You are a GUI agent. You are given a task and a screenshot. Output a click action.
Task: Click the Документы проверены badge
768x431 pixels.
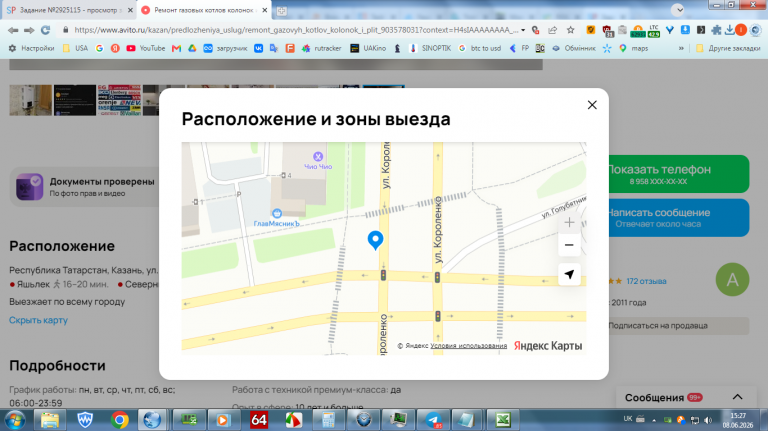click(86, 187)
